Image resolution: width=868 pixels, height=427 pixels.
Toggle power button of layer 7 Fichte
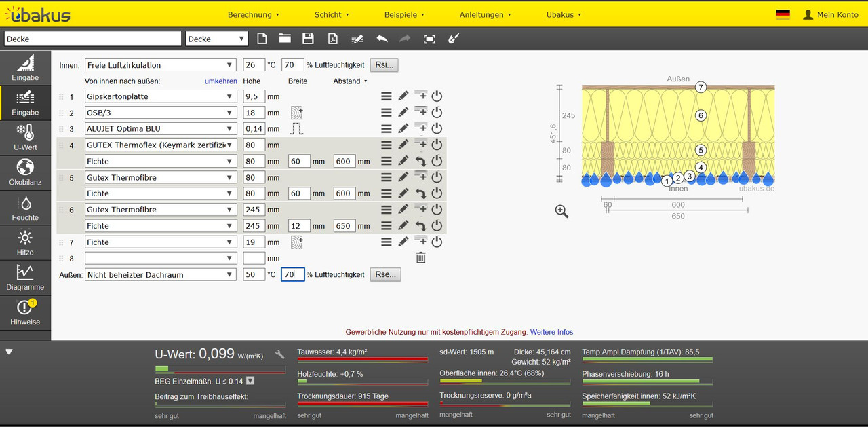pos(437,242)
